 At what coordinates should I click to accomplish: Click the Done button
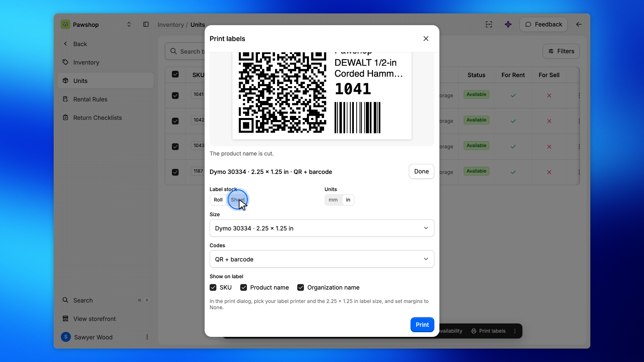click(422, 172)
